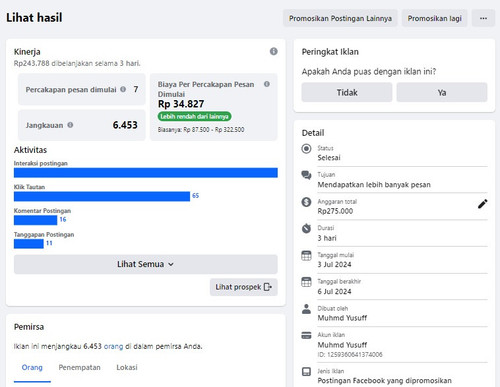This screenshot has height=387, width=500.
Task: Click the Durasi stopwatch icon
Action: point(306,228)
